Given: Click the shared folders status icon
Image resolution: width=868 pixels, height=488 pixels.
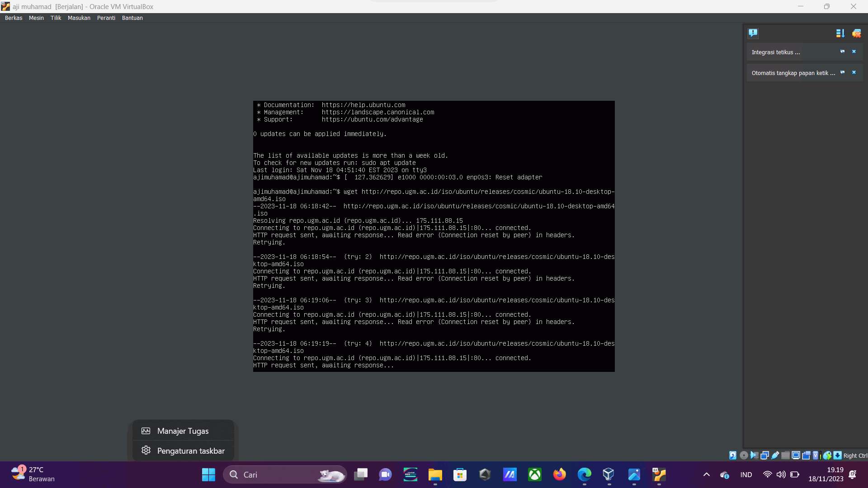Looking at the screenshot, I should [785, 455].
